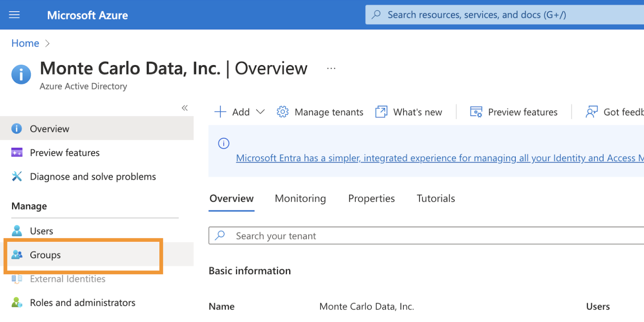Collapse the sidebar with double-chevron icon
644x322 pixels.
[185, 108]
